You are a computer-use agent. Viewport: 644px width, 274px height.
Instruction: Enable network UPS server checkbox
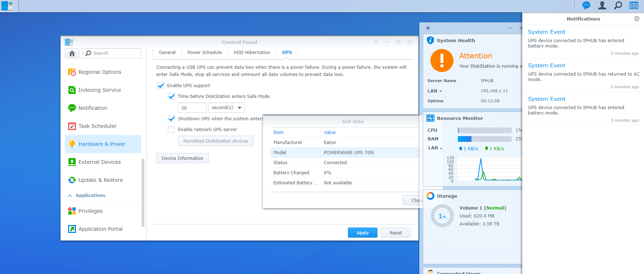point(171,130)
